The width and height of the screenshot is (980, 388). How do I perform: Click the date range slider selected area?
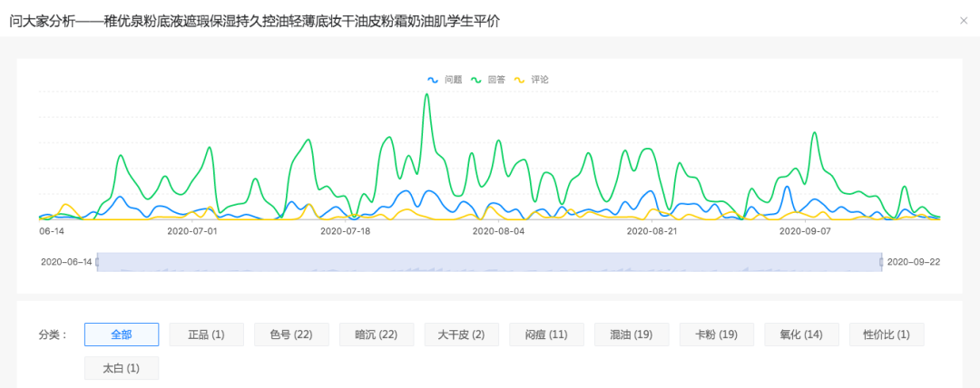pyautogui.click(x=489, y=262)
